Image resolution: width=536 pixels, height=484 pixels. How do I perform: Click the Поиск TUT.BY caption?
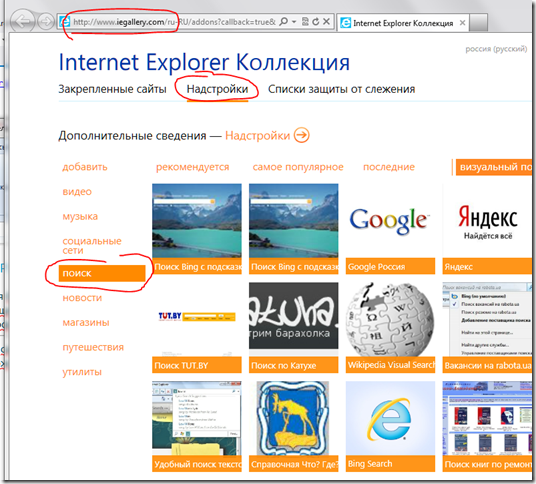(x=197, y=365)
